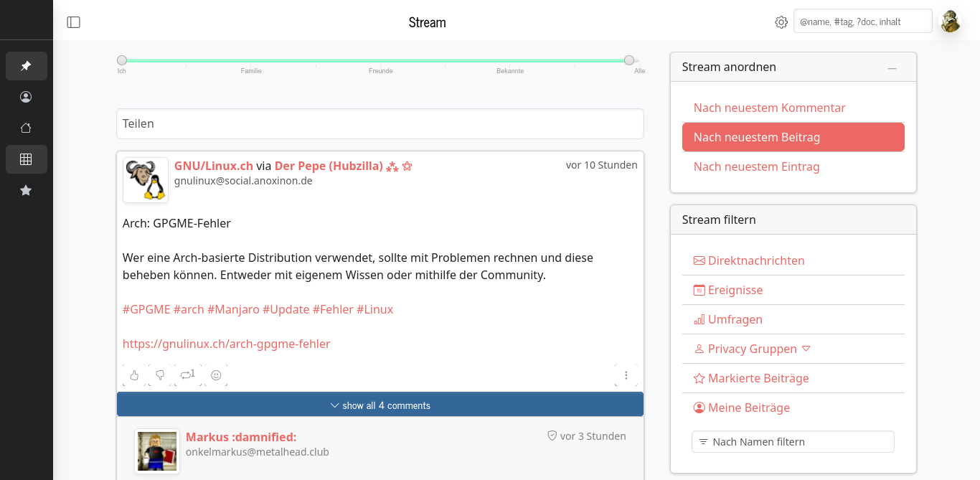This screenshot has width=980, height=480.
Task: Select Nach neuestem Eintrag ordering
Action: [x=756, y=166]
